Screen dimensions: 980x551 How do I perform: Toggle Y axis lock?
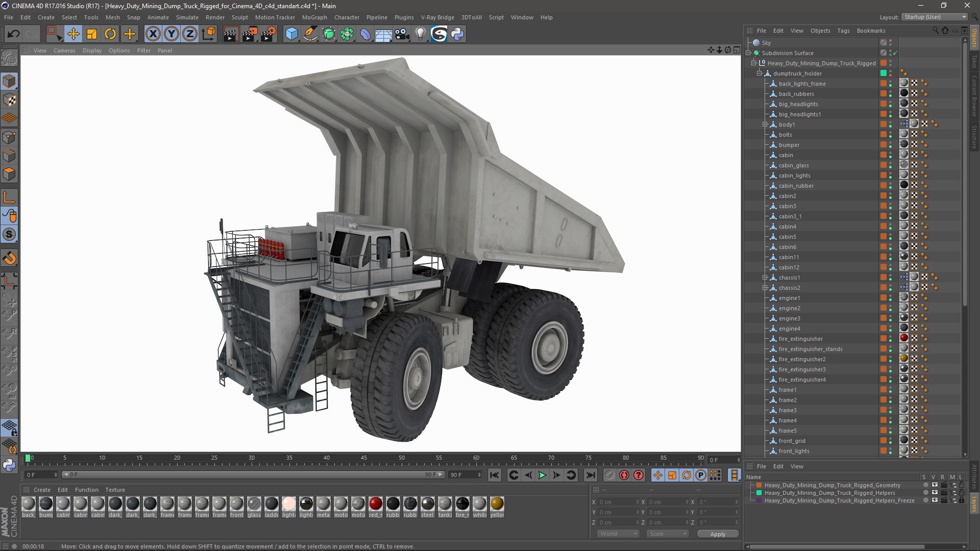tap(171, 34)
